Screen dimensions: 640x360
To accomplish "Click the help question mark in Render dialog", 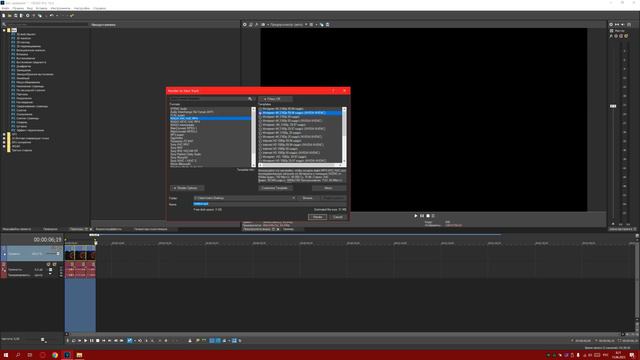I will (333, 91).
